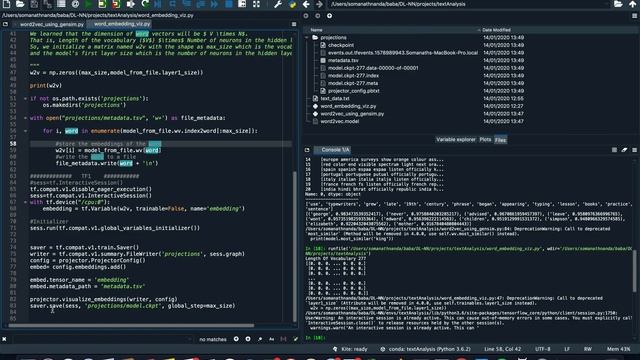Click the Kite: ready status

point(350,349)
